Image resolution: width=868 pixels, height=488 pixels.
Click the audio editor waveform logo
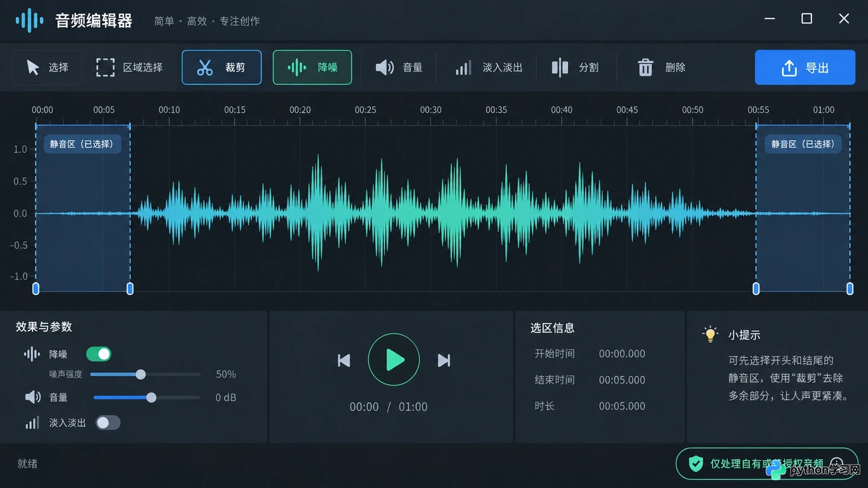pos(30,20)
